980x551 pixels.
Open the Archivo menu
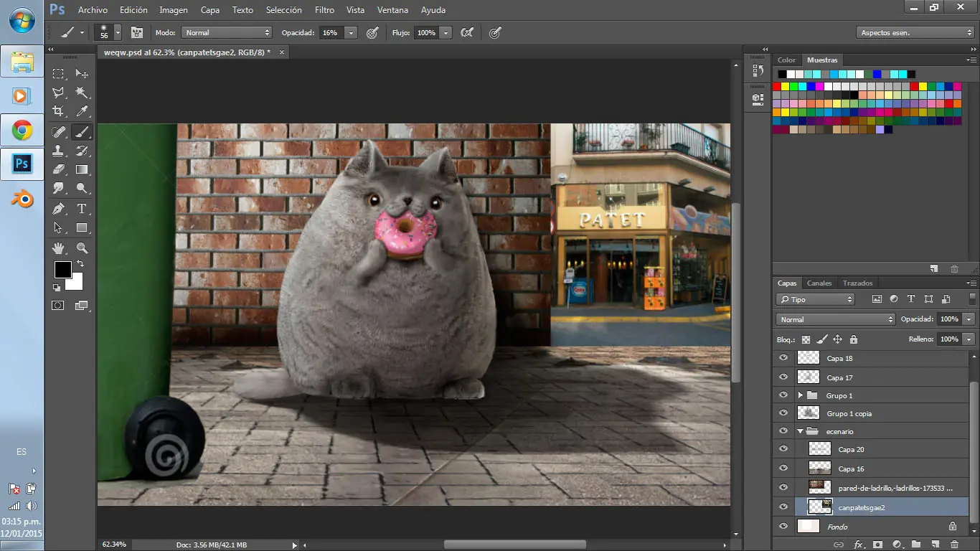click(x=93, y=10)
